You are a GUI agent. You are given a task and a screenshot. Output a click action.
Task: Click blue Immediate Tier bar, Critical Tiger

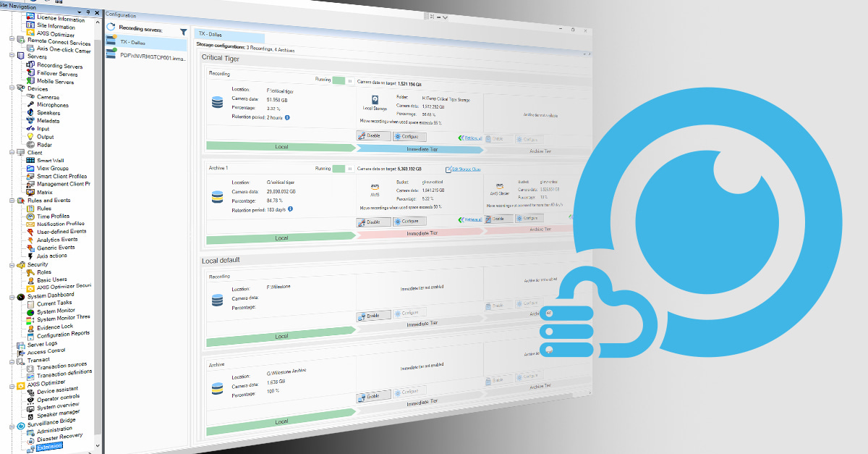(422, 148)
